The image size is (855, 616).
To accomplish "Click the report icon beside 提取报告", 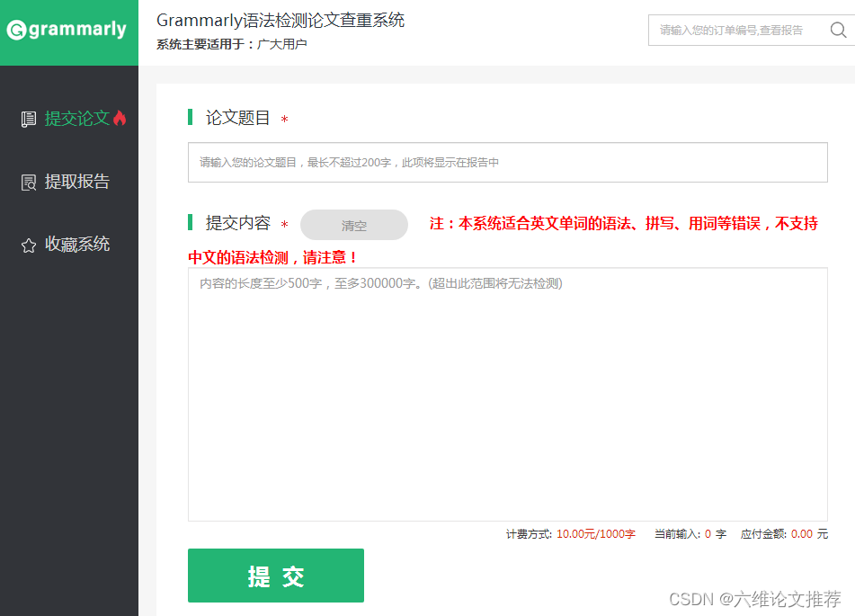I will (29, 183).
